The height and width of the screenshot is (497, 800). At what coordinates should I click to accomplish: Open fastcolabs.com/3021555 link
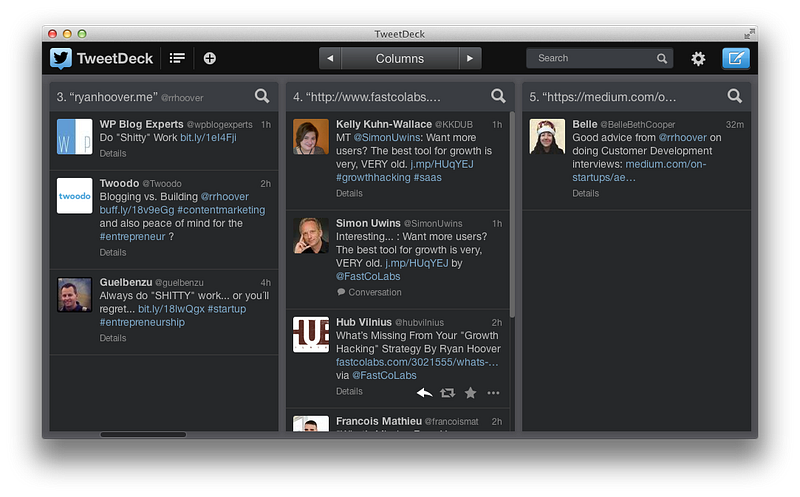click(x=417, y=362)
